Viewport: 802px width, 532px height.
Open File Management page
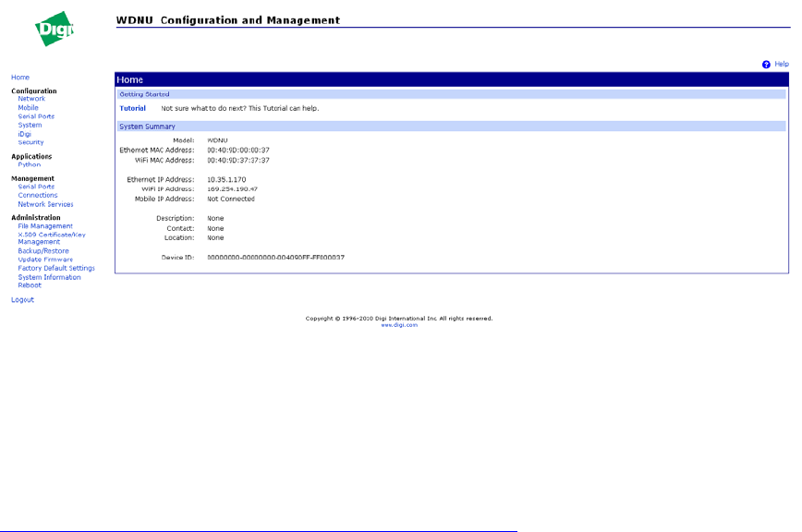point(45,226)
